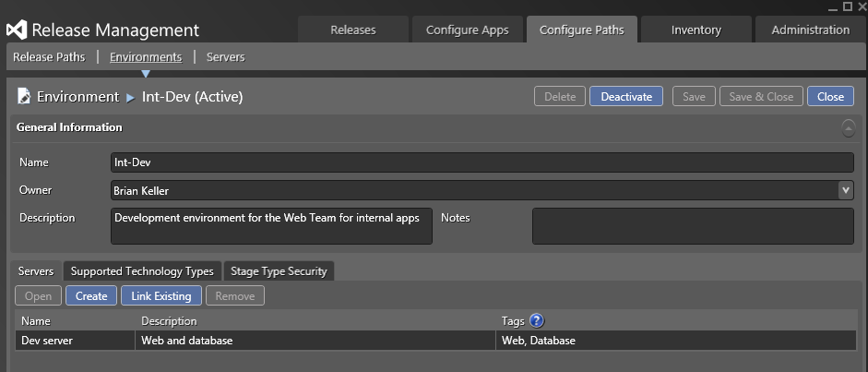Click the Visual Studio logo icon

coord(17,30)
